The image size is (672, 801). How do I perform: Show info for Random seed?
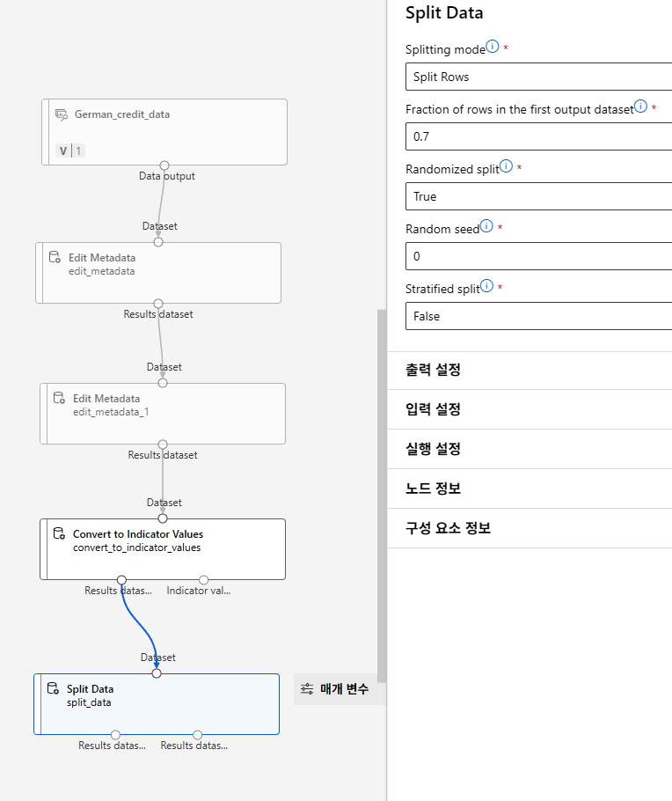click(486, 226)
